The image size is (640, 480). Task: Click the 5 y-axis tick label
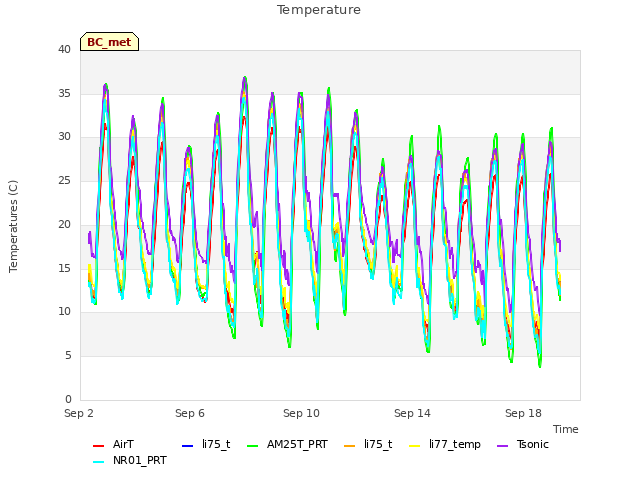(68, 356)
